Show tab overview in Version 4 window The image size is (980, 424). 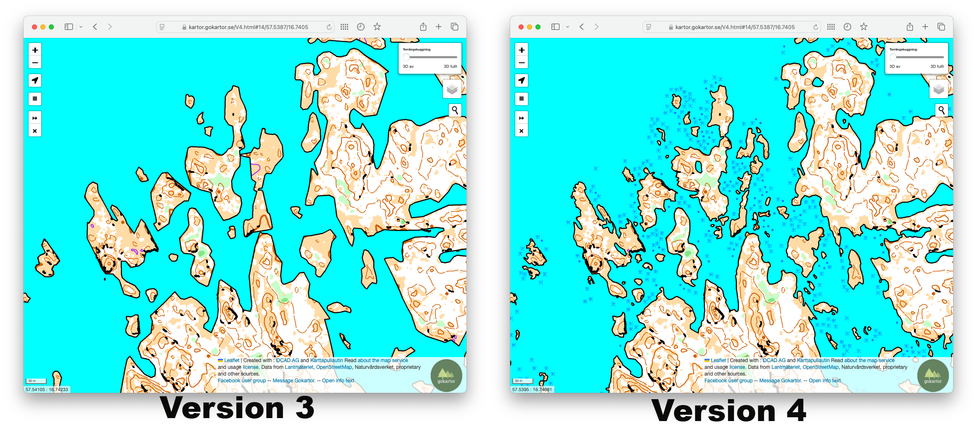(941, 27)
